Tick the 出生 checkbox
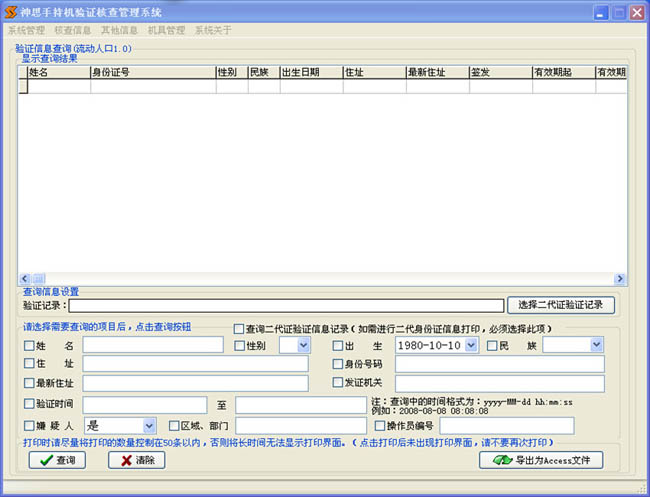 pos(338,345)
